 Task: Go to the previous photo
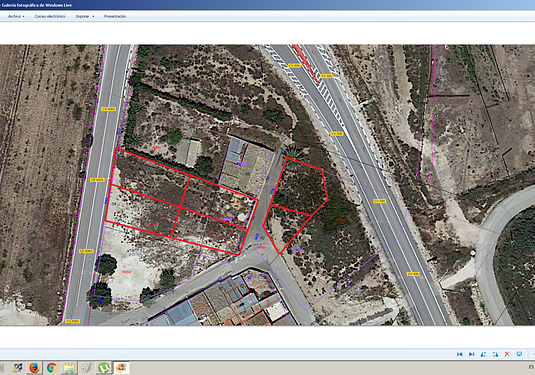460,354
